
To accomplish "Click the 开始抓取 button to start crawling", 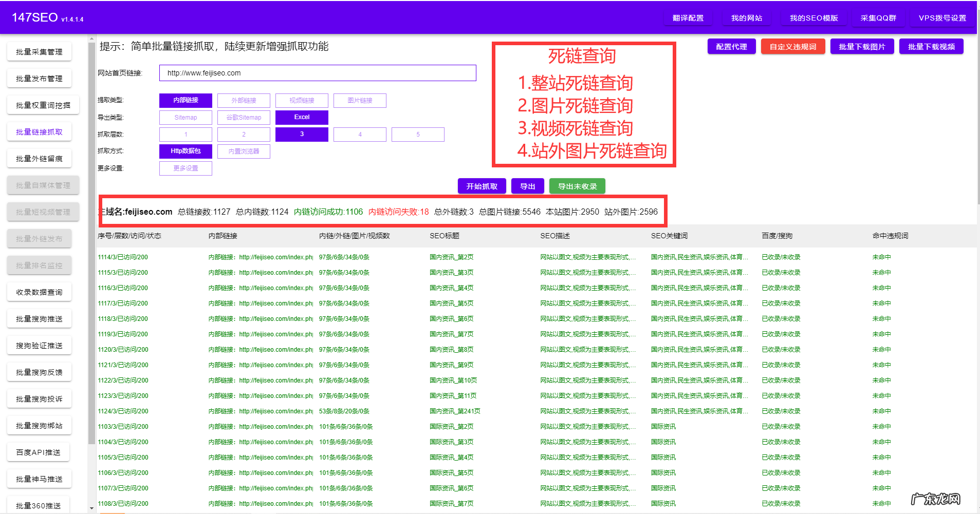I will point(481,186).
